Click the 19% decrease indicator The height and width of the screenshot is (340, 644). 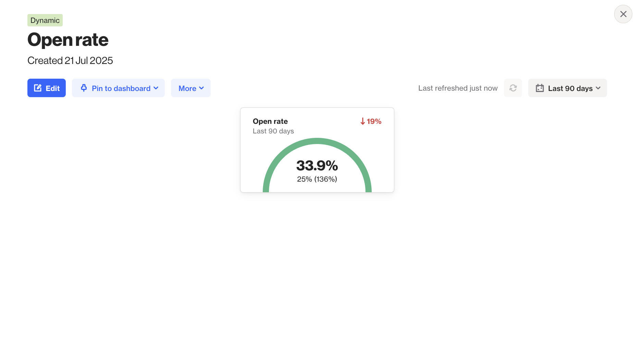click(x=374, y=121)
